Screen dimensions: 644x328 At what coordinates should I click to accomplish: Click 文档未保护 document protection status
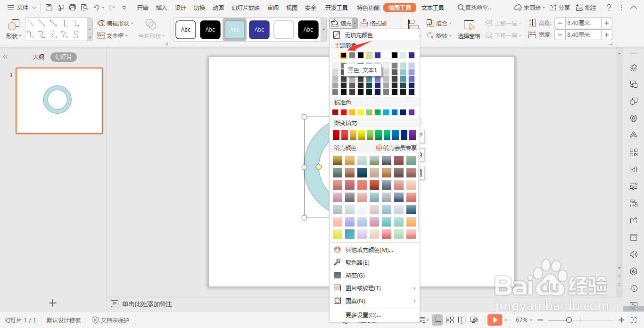pyautogui.click(x=111, y=320)
